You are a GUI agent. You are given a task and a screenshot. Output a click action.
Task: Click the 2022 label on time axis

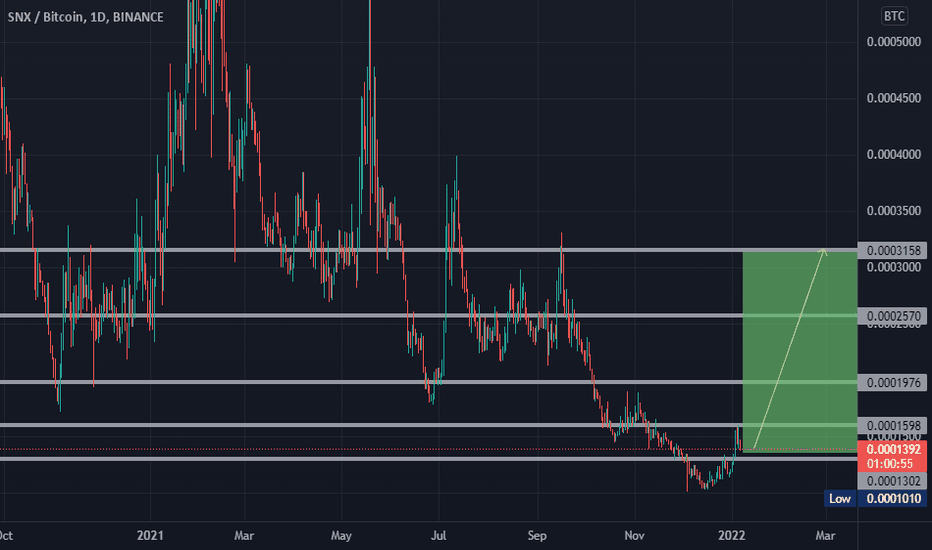coord(732,535)
